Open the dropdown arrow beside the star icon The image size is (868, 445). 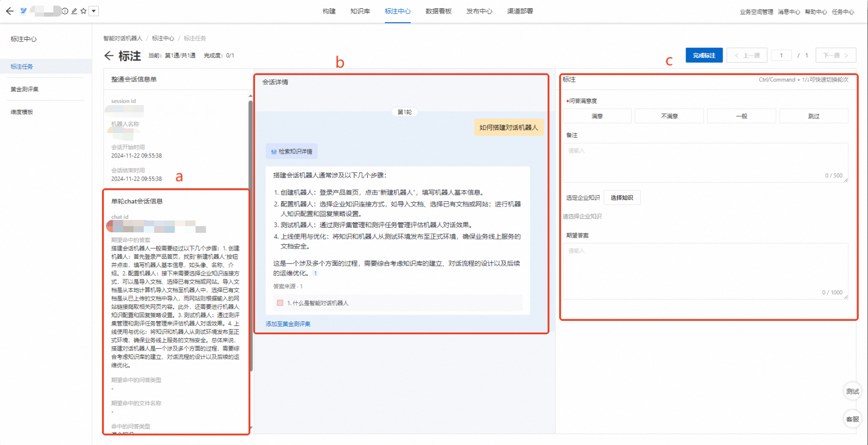(x=94, y=11)
